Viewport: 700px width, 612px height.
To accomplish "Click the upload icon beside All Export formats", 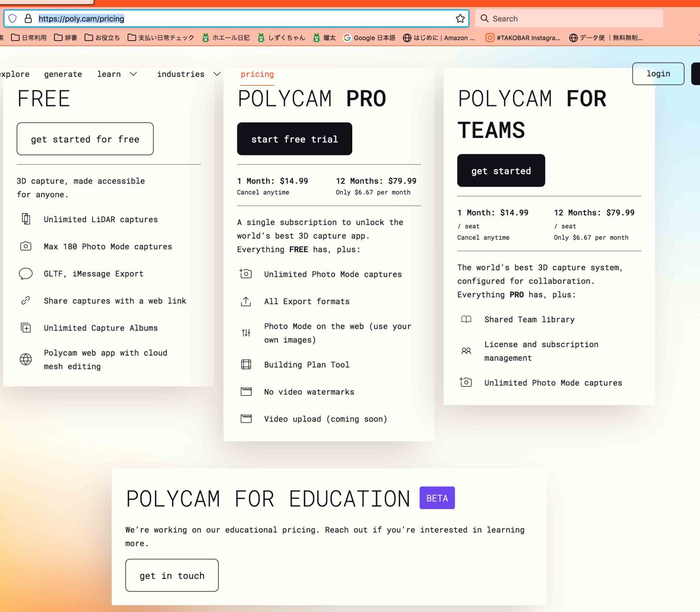I will pyautogui.click(x=246, y=301).
